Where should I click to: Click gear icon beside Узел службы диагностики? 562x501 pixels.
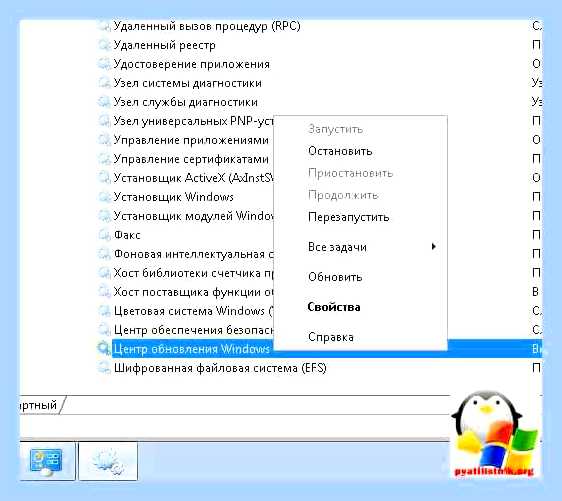coord(104,102)
